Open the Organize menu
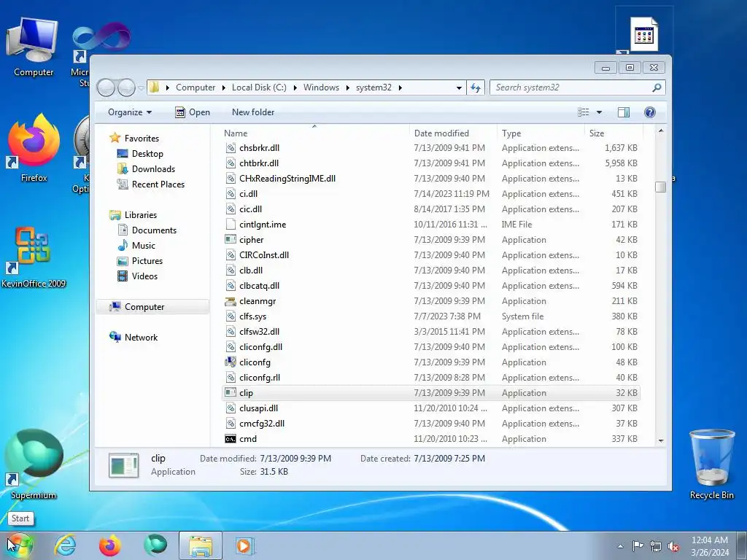Screen dimensions: 747x560 click(x=130, y=112)
